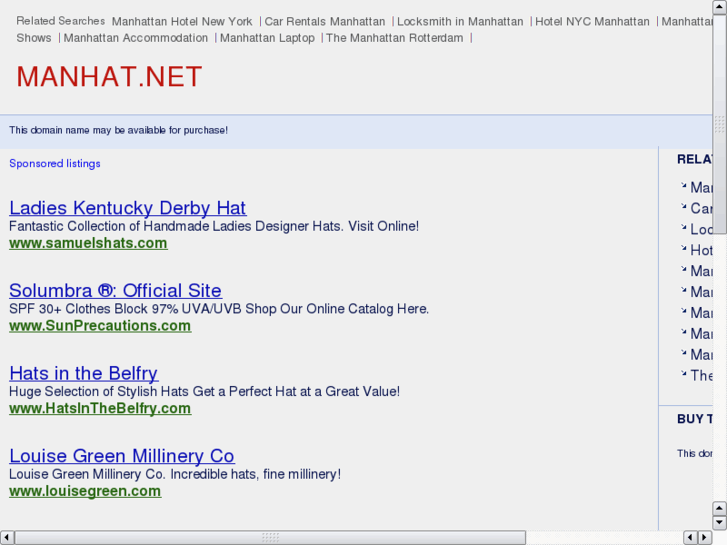Screen dimensions: 727x545
Task: Click the arrow bullet beside sidebar Car link
Action: [683, 205]
